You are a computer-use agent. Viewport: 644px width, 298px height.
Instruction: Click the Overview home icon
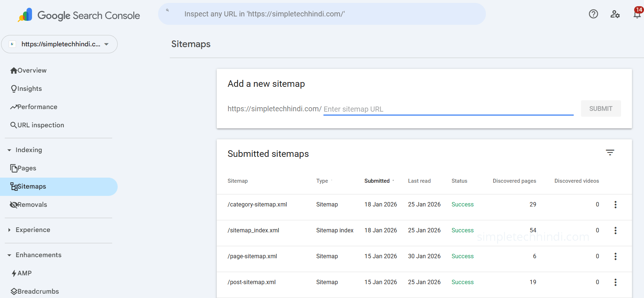[14, 70]
